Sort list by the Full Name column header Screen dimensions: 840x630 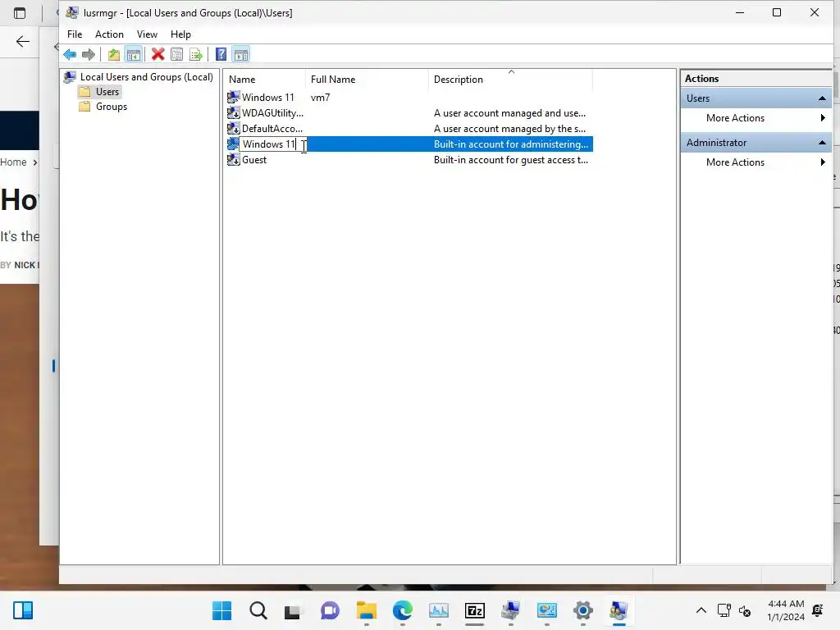tap(367, 80)
